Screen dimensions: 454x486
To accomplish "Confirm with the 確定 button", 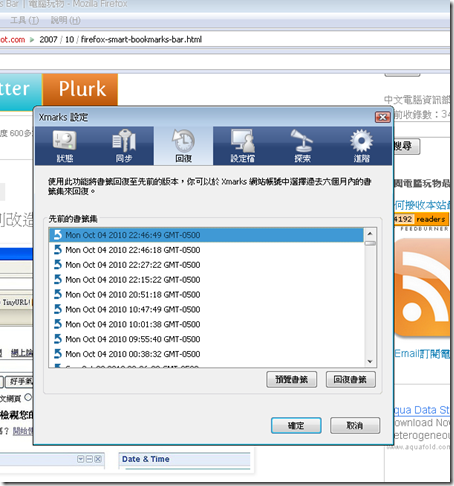I will pyautogui.click(x=296, y=425).
